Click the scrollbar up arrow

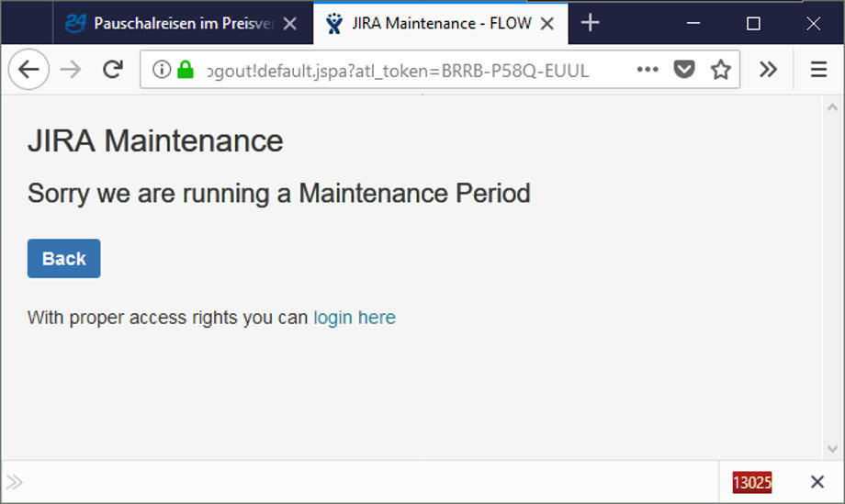[x=832, y=107]
